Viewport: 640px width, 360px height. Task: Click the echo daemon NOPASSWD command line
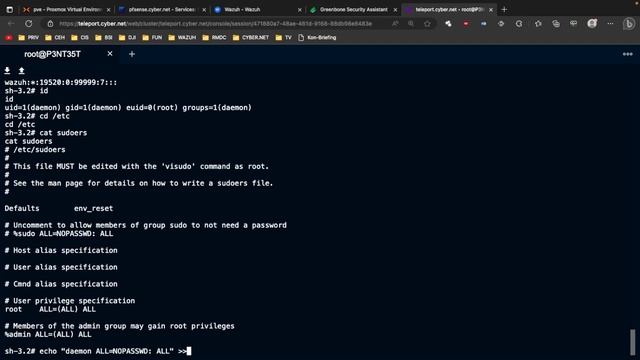[x=98, y=351]
